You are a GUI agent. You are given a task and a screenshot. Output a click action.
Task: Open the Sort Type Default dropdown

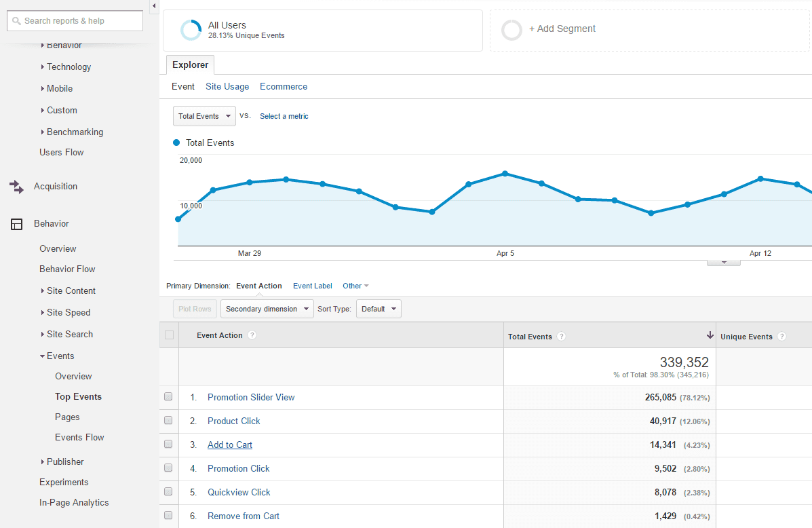[379, 308]
